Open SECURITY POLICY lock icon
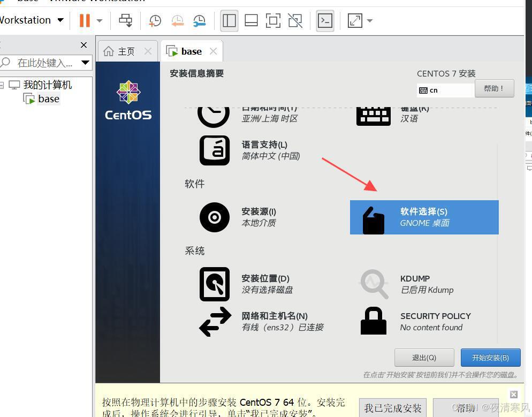Viewport: 532px width, 417px height. tap(373, 321)
